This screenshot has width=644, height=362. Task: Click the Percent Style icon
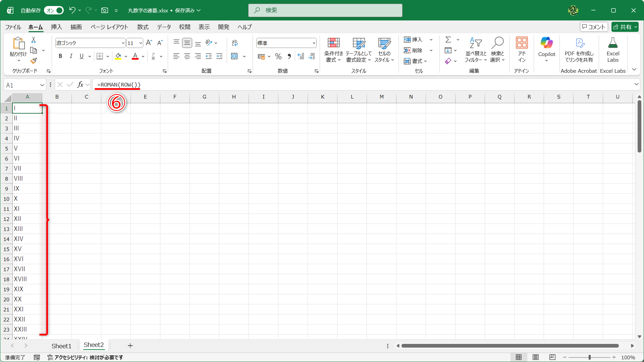click(x=278, y=56)
